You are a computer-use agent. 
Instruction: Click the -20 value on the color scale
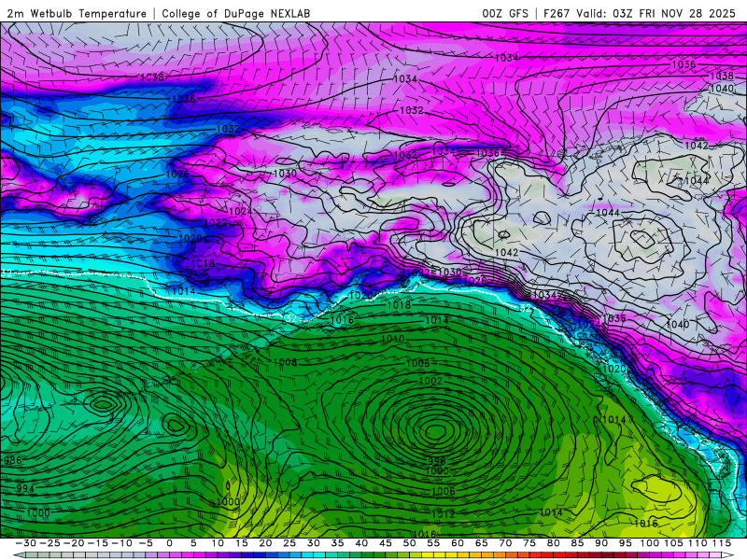tap(74, 543)
